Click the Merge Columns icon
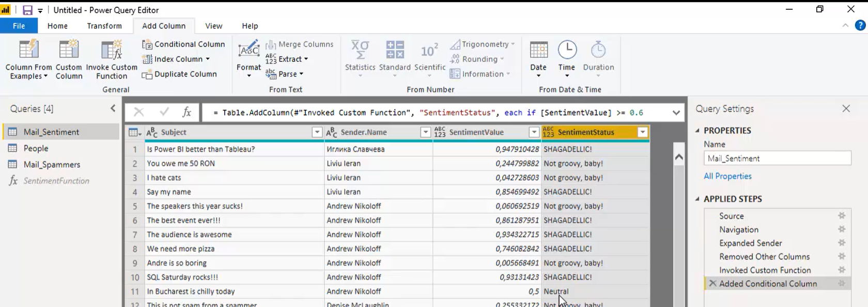 pyautogui.click(x=271, y=45)
